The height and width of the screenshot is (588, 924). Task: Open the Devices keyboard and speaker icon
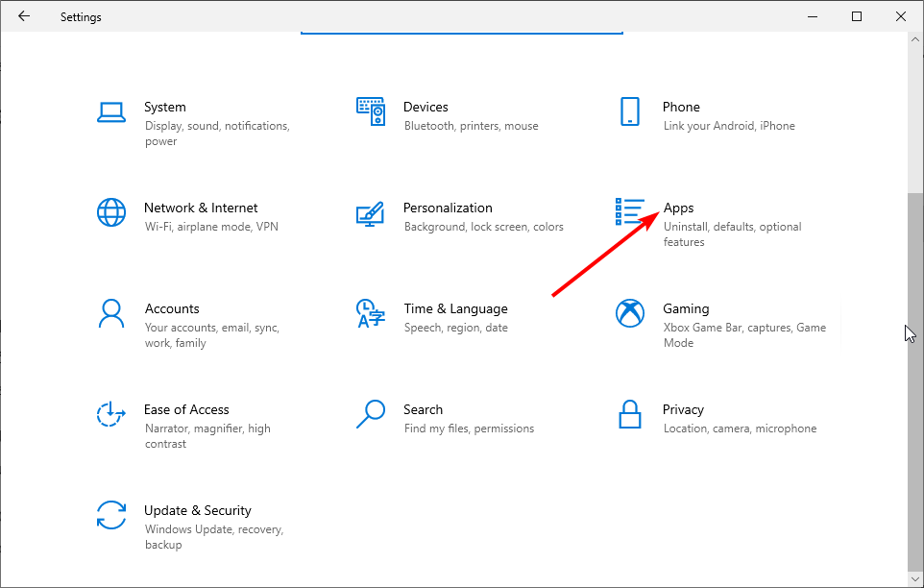coord(371,111)
